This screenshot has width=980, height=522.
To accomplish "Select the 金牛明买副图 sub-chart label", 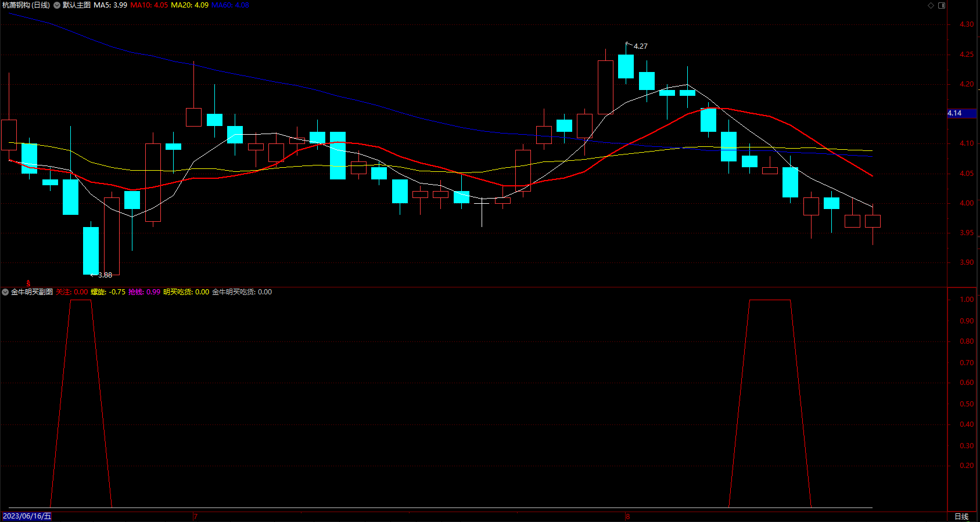I will (x=32, y=292).
